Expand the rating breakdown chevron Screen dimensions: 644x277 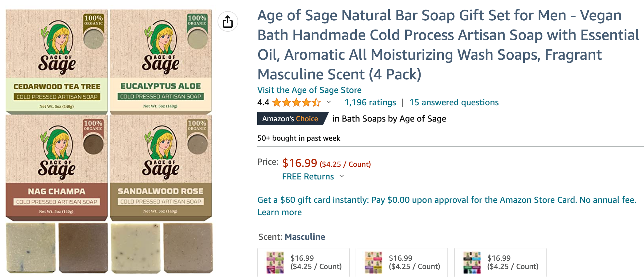coord(329,102)
